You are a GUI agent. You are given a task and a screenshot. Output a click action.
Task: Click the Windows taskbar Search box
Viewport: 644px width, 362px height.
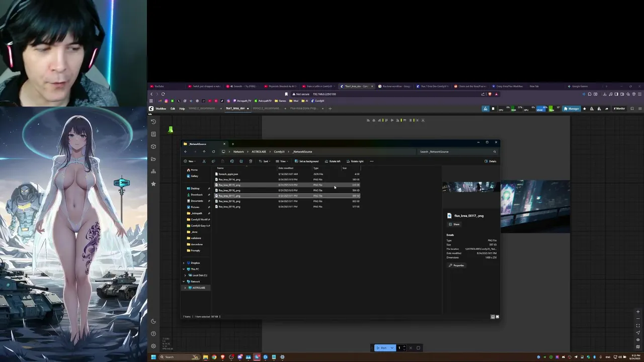click(179, 357)
